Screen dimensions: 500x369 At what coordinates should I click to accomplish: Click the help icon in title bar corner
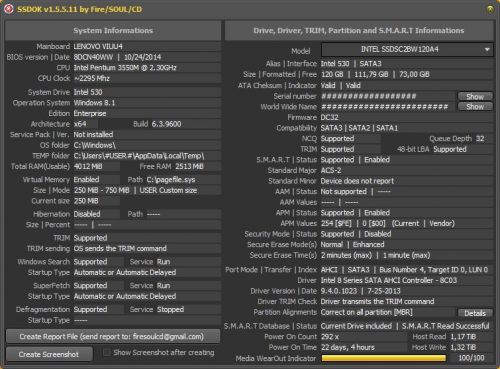pyautogui.click(x=490, y=9)
